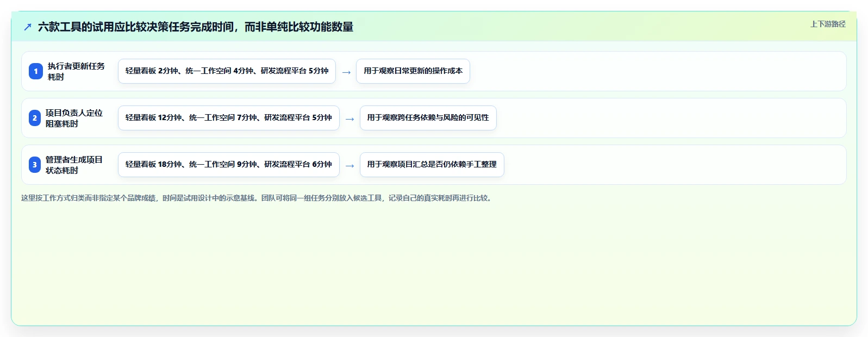Select the 执行者更新任务耗时 label
The width and height of the screenshot is (868, 337).
click(76, 71)
